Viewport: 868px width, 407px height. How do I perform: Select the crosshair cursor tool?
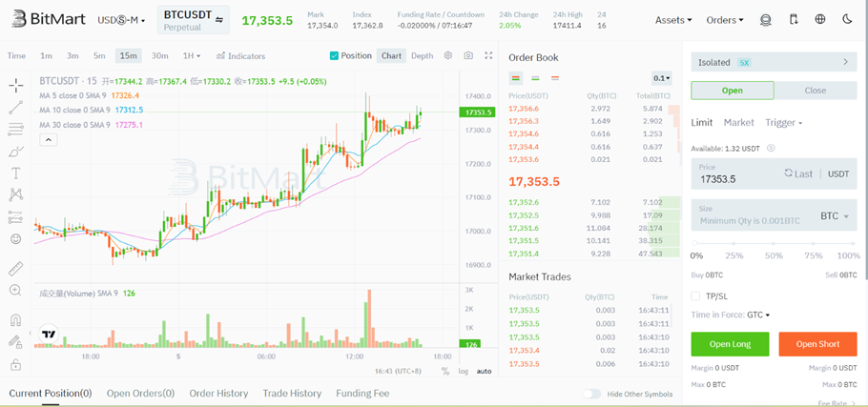(x=16, y=85)
